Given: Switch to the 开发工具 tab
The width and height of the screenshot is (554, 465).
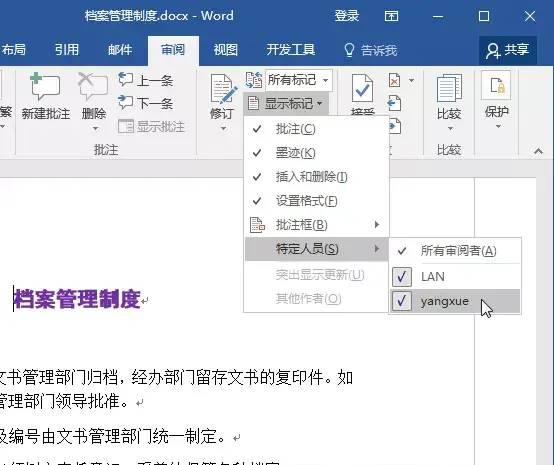Looking at the screenshot, I should (x=290, y=50).
